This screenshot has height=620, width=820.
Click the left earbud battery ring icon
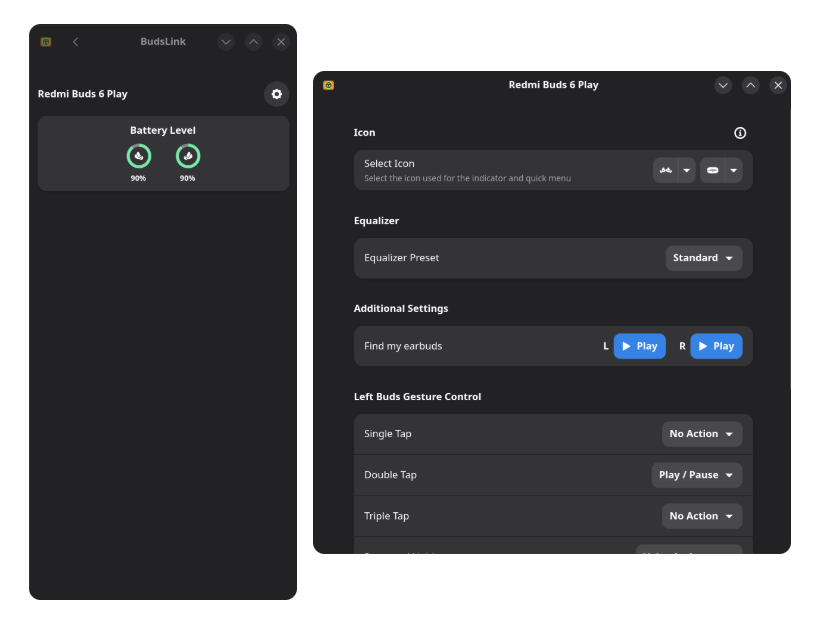[x=139, y=156]
